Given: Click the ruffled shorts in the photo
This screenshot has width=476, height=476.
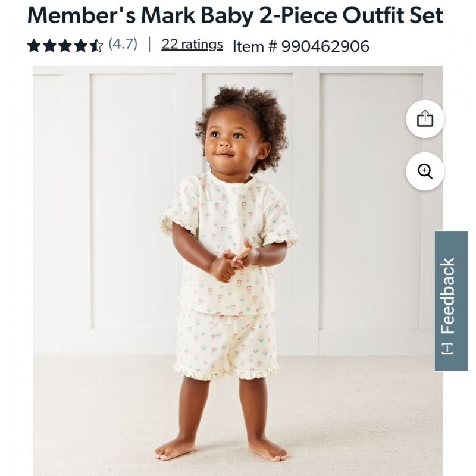Looking at the screenshot, I should (226, 346).
